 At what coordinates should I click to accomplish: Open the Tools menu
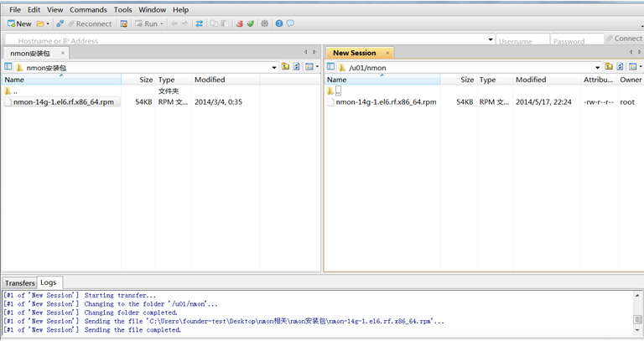[x=122, y=10]
